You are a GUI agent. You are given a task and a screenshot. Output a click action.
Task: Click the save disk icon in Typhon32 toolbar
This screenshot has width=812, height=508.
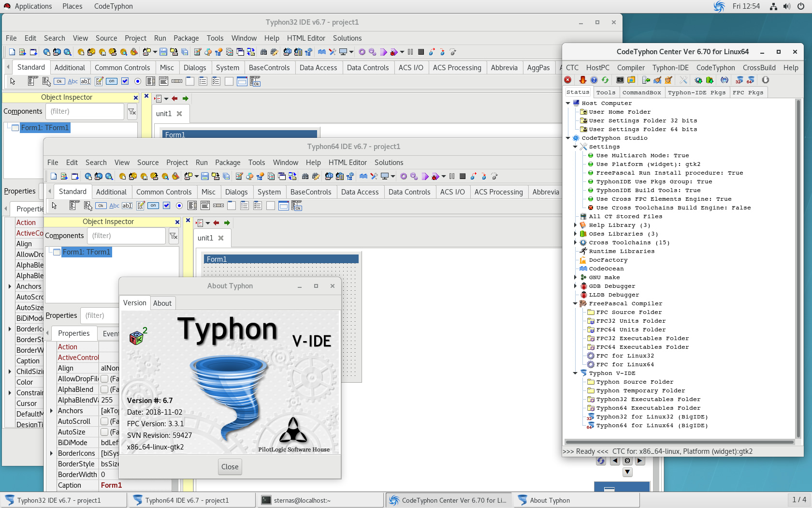pos(163,52)
